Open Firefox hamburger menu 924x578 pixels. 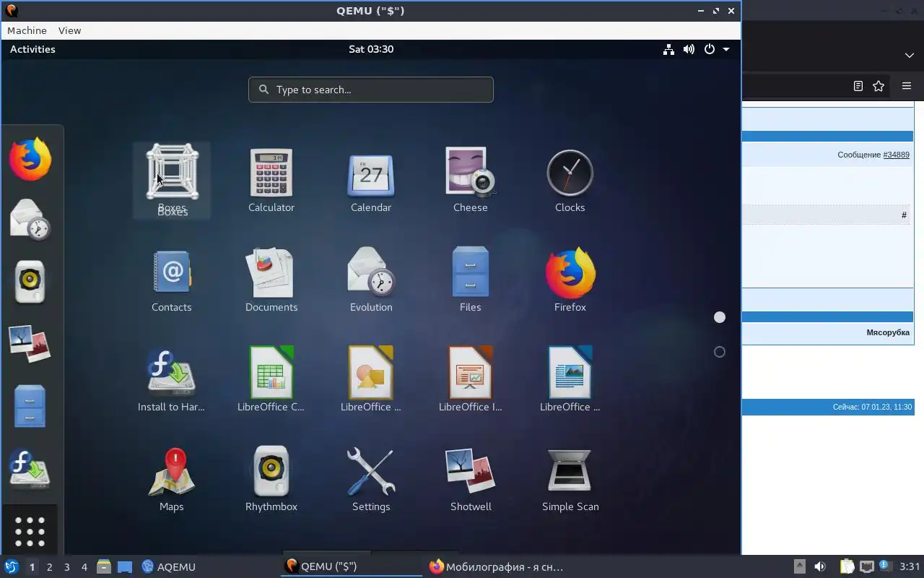[907, 86]
